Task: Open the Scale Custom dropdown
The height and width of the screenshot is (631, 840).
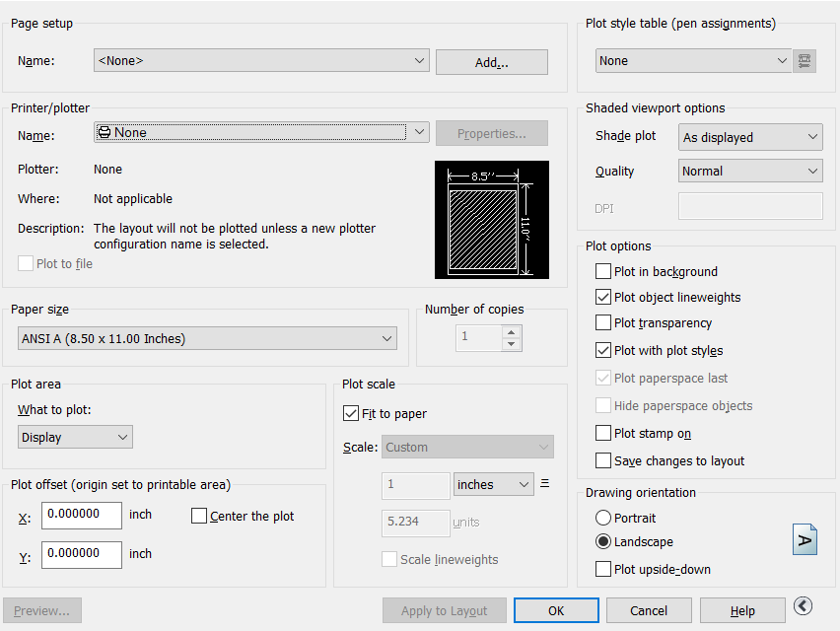Action: pyautogui.click(x=467, y=447)
